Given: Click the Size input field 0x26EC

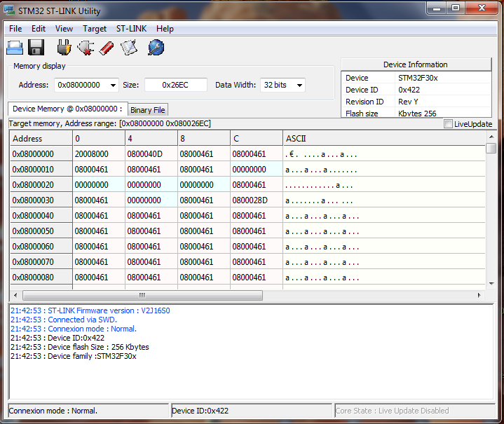Looking at the screenshot, I should click(175, 85).
